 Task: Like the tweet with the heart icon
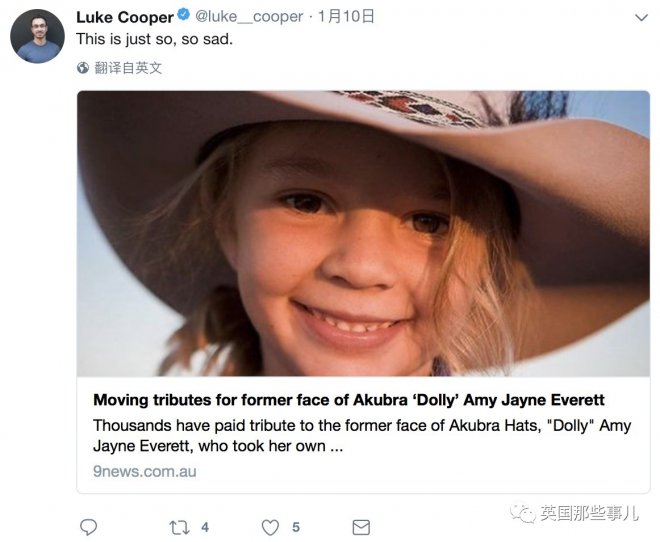[270, 526]
